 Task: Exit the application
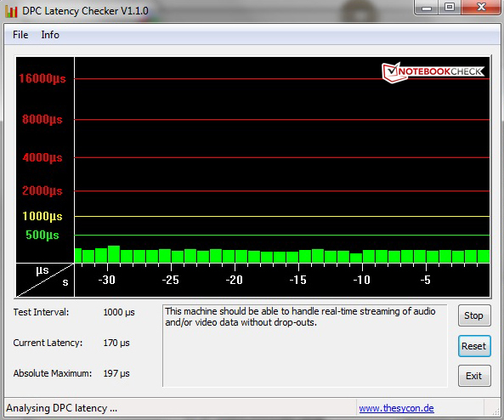coord(474,376)
